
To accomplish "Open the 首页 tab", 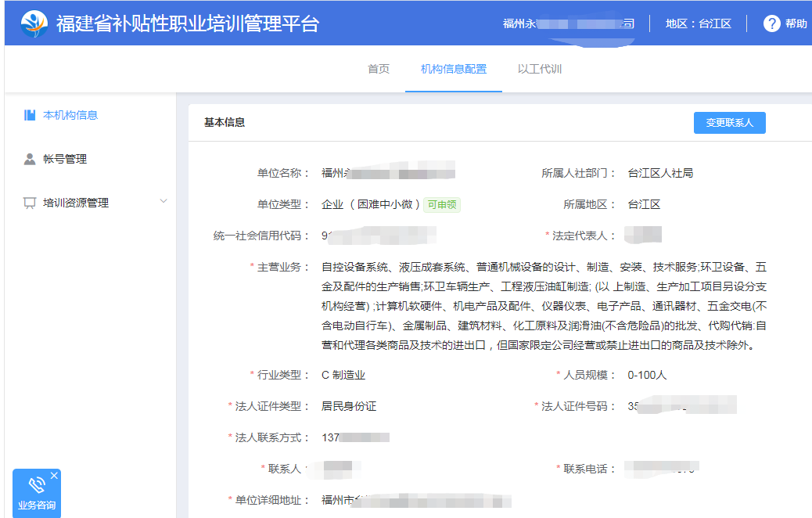I will point(379,69).
